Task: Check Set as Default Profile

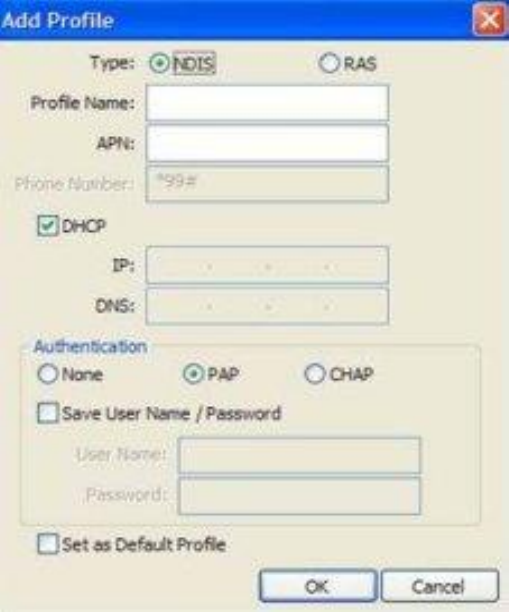Action: (x=48, y=544)
